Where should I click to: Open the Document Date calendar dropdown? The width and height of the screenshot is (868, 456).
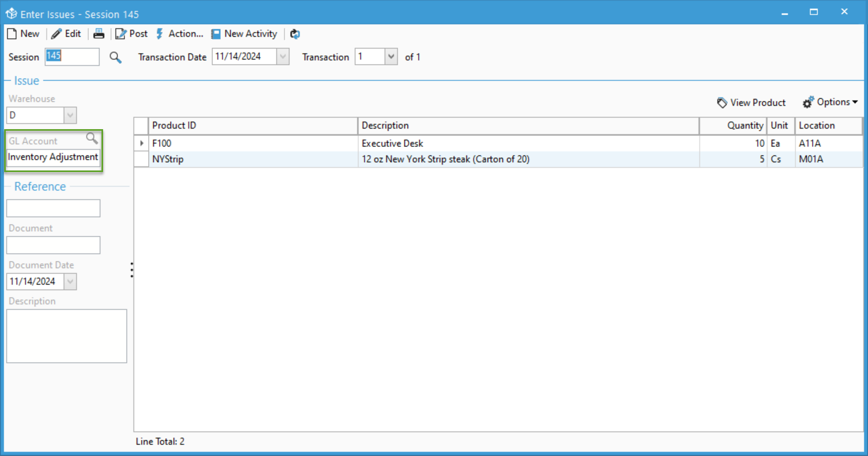tap(70, 281)
